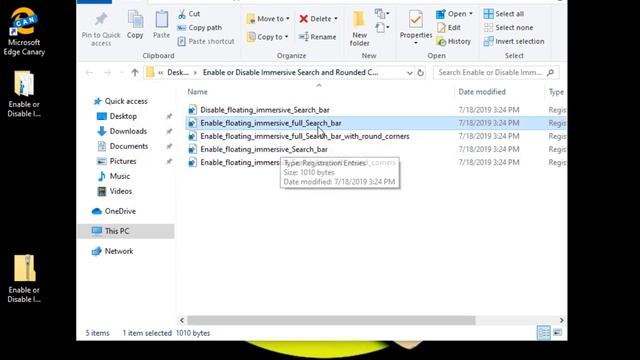Select Enable_floating_immersive_full_Search_bar_with_round_corners file

click(304, 136)
